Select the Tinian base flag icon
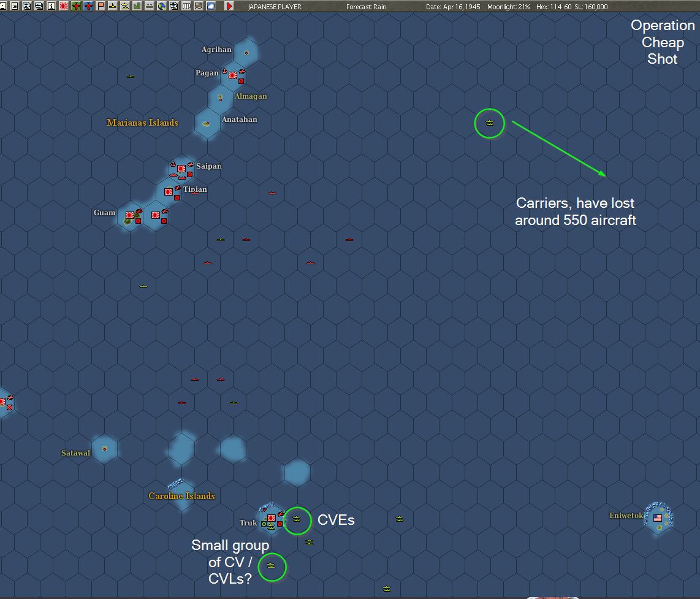The width and height of the screenshot is (700, 599). 169,192
